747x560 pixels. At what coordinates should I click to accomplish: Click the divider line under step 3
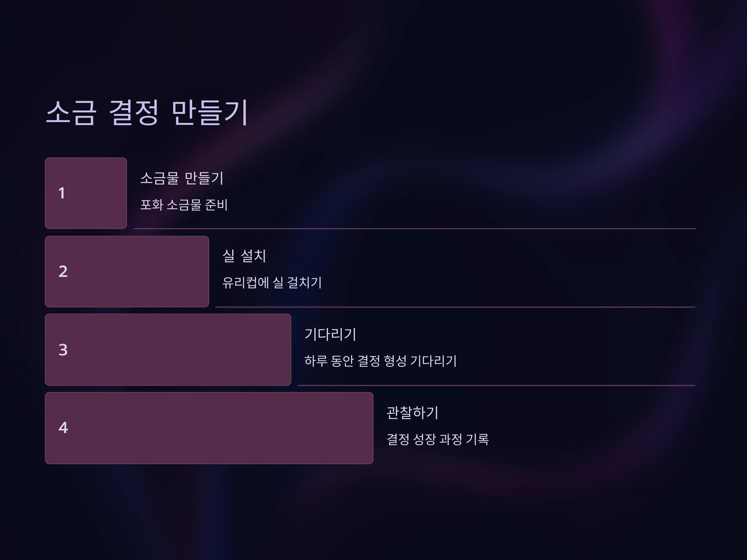click(496, 385)
